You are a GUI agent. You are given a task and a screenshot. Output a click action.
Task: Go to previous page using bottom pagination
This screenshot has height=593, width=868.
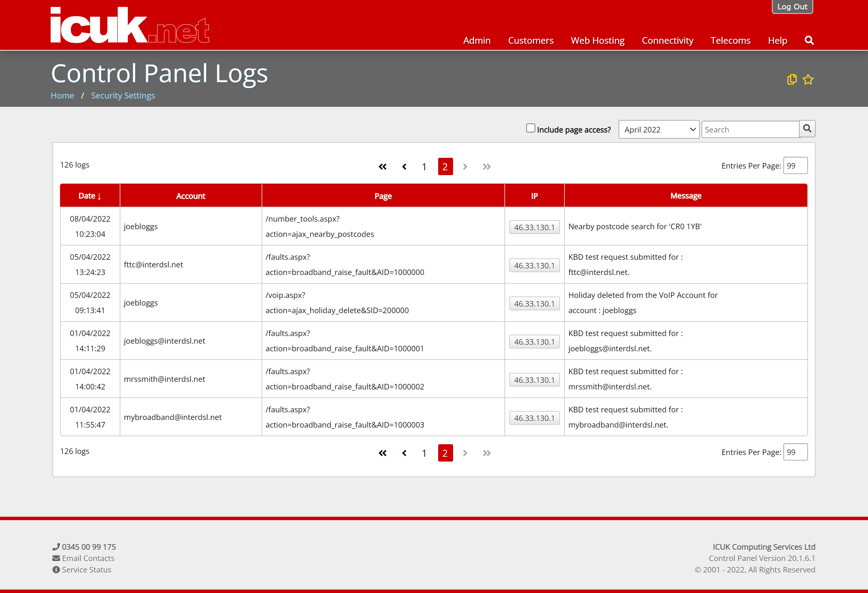(404, 453)
